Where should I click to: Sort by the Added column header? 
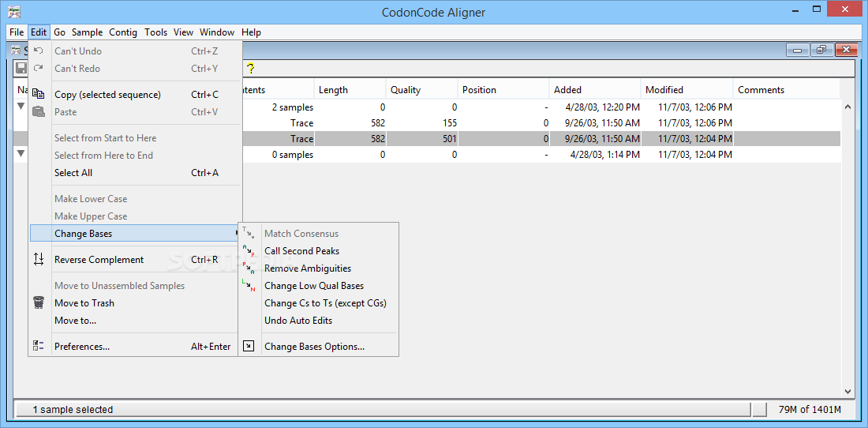595,90
